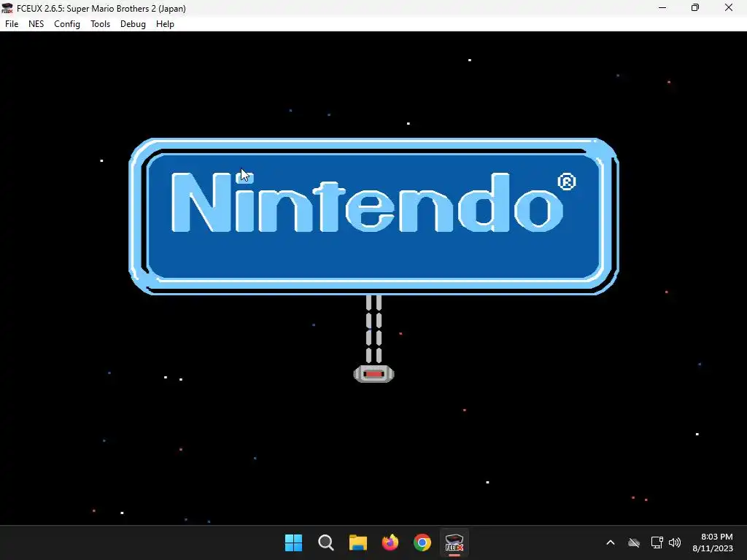The image size is (747, 560).
Task: Launch File Explorer from the taskbar
Action: point(357,542)
